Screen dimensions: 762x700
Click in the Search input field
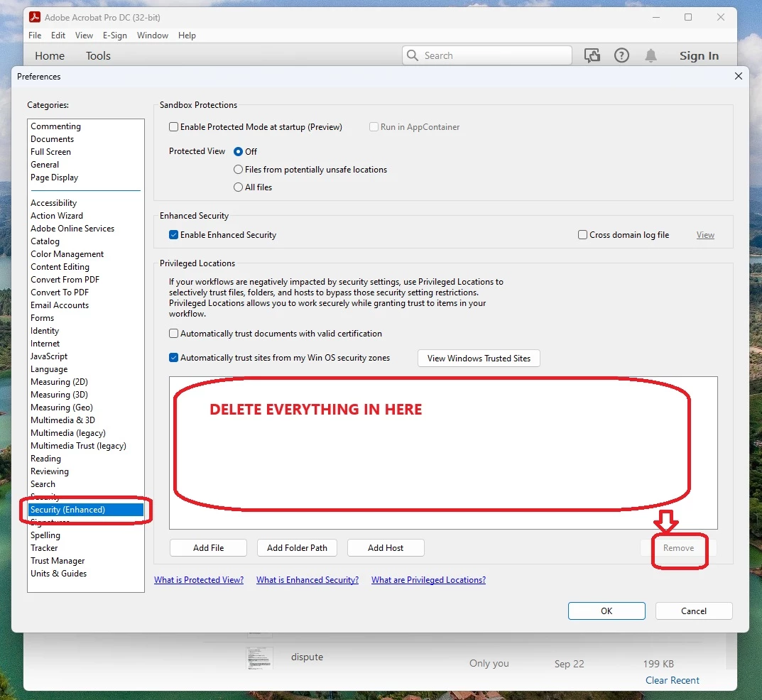[x=487, y=55]
